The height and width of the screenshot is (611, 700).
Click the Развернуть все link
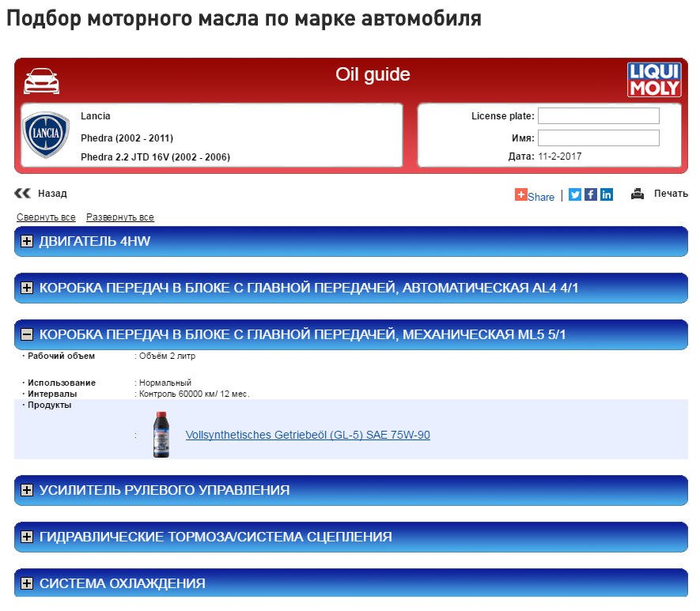click(120, 217)
